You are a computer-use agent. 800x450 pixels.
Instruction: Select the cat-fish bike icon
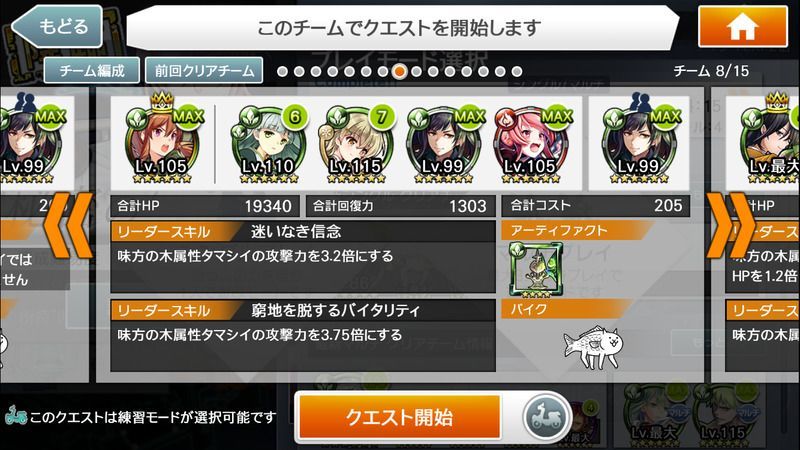[x=592, y=347]
